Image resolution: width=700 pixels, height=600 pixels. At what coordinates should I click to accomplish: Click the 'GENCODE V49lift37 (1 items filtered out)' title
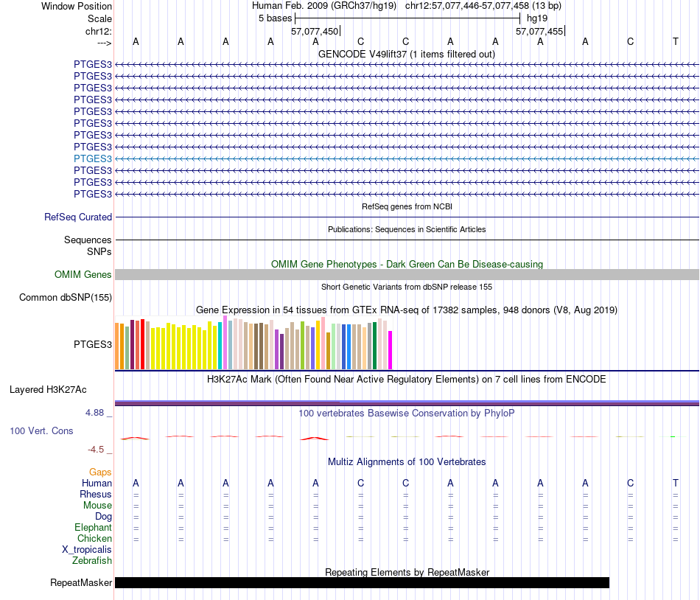click(x=407, y=55)
